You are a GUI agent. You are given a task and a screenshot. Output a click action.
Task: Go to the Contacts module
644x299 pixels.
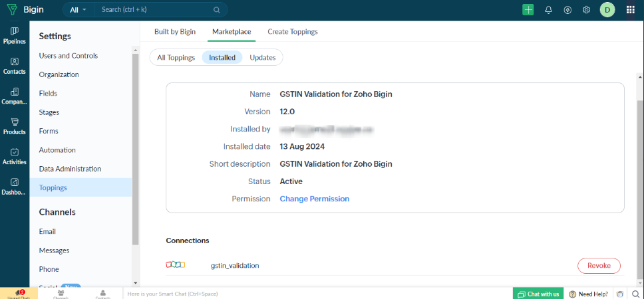tap(15, 66)
